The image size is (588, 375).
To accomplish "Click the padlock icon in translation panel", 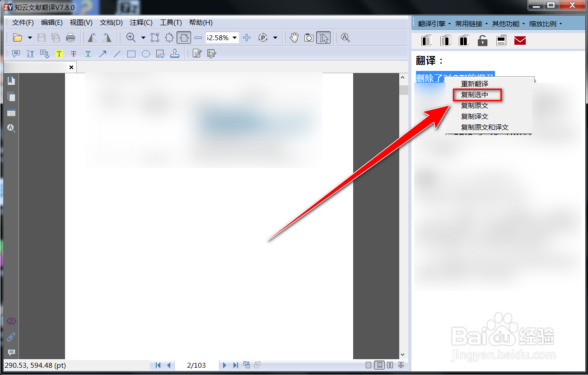I will (483, 41).
